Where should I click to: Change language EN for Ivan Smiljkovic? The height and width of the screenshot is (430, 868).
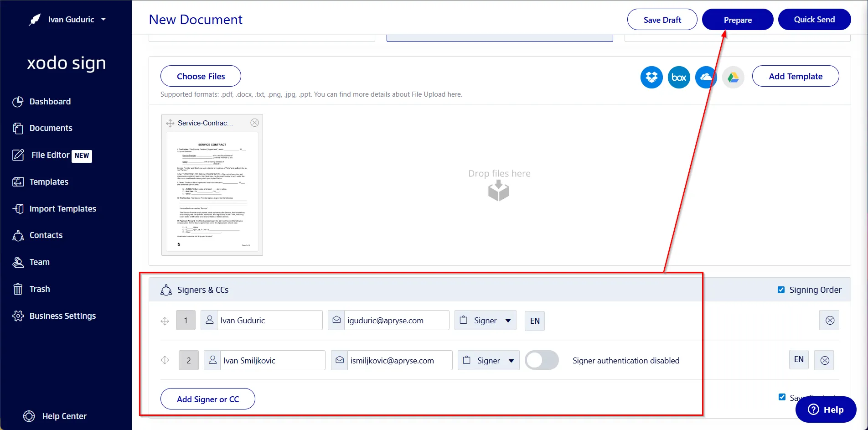point(799,359)
